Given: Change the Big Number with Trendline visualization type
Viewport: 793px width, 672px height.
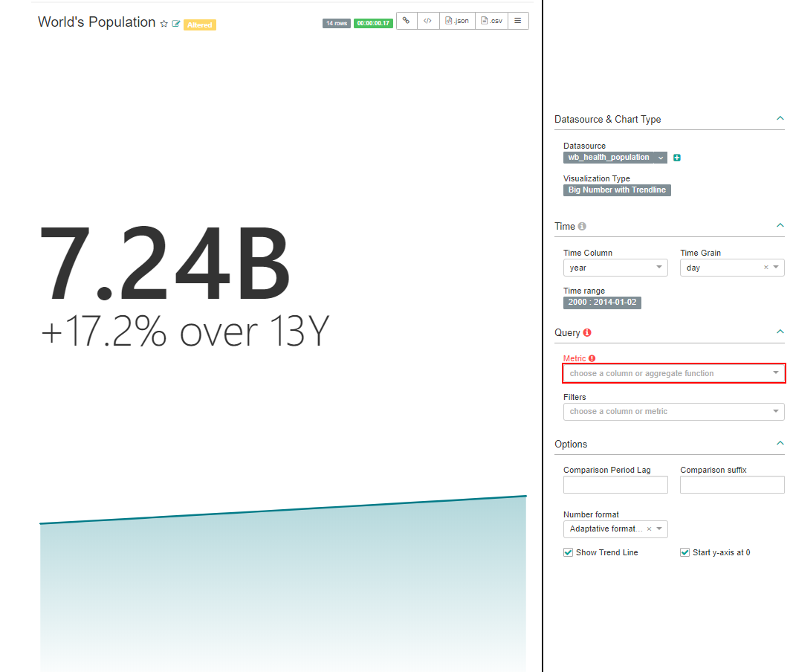Looking at the screenshot, I should click(617, 190).
